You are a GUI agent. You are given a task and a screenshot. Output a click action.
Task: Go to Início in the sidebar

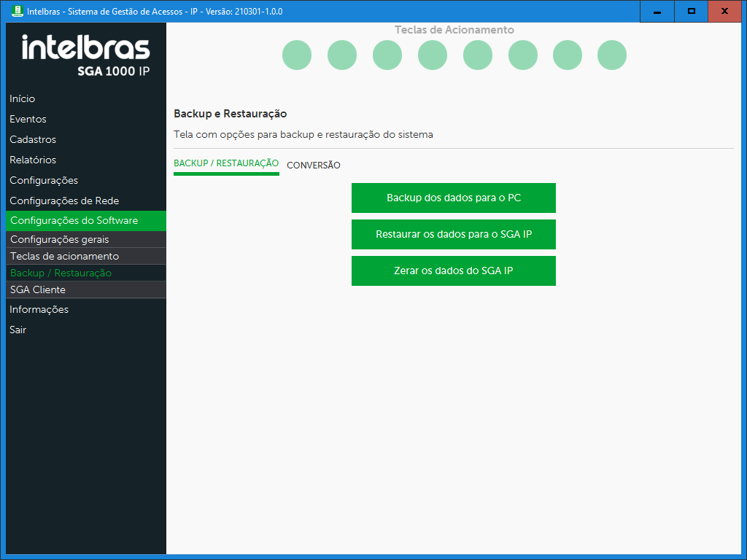tap(23, 98)
